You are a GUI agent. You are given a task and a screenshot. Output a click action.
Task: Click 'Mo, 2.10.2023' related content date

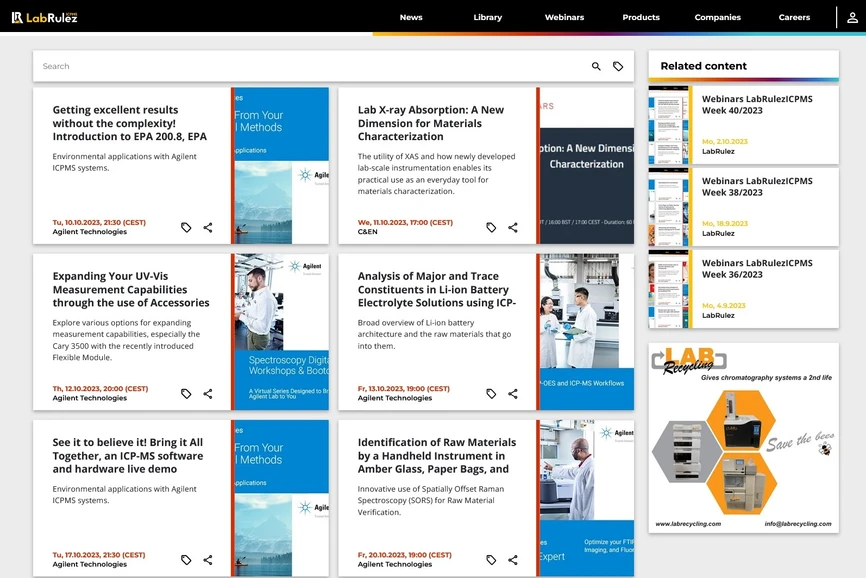725,141
